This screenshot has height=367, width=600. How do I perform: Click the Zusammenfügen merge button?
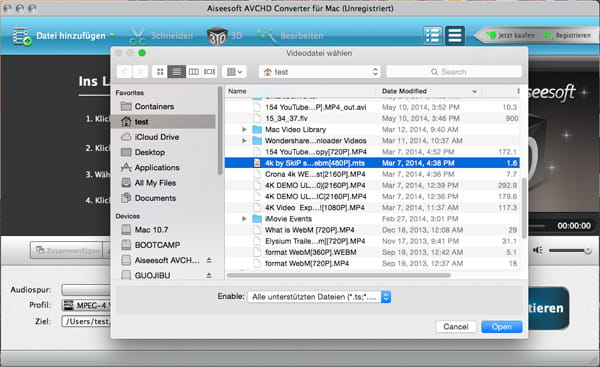point(67,250)
